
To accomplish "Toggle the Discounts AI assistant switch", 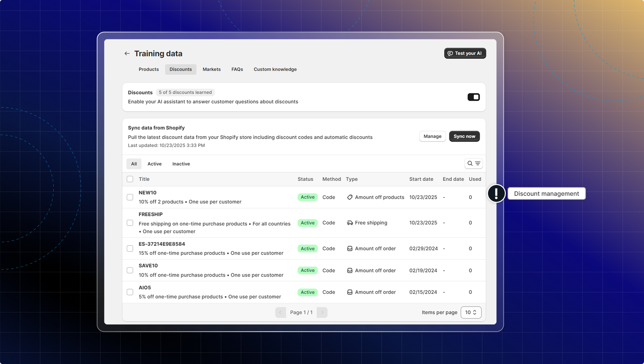I will coord(473,97).
